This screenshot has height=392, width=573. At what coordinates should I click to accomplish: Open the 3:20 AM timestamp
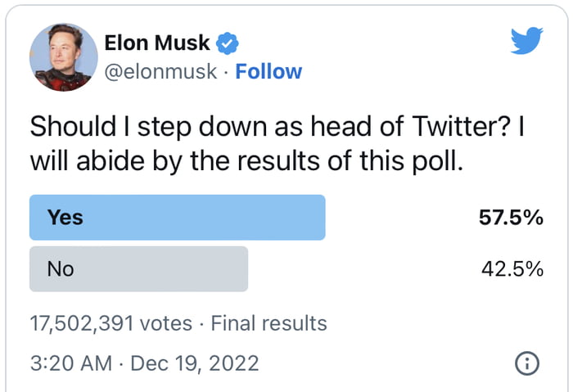[x=70, y=363]
